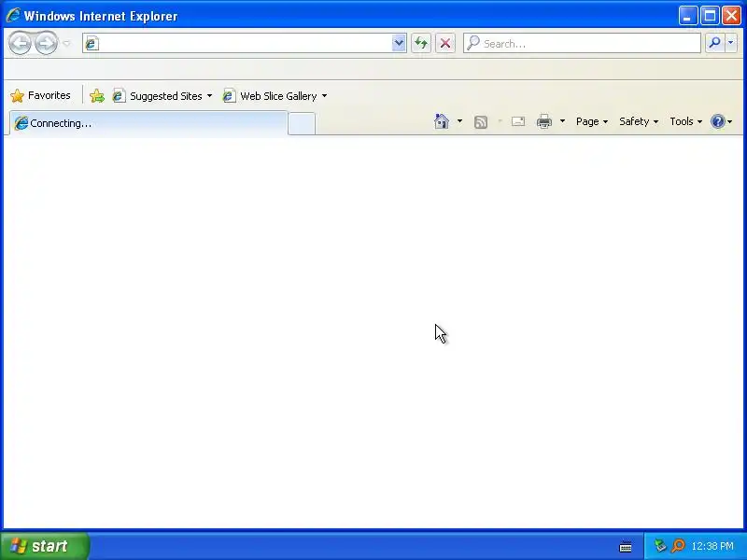
Task: Expand Suggested Sites dropdown arrow
Action: point(209,96)
